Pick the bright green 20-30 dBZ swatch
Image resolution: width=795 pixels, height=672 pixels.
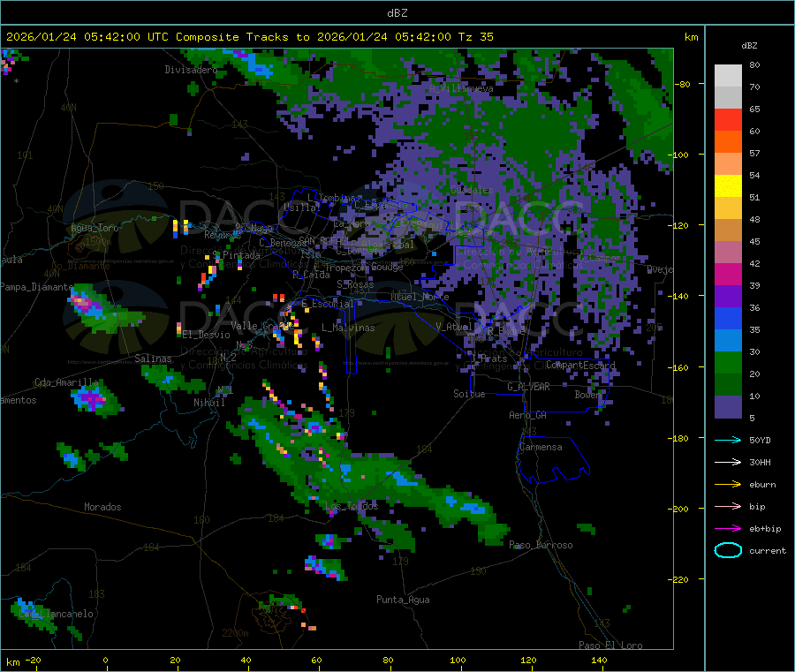[728, 362]
